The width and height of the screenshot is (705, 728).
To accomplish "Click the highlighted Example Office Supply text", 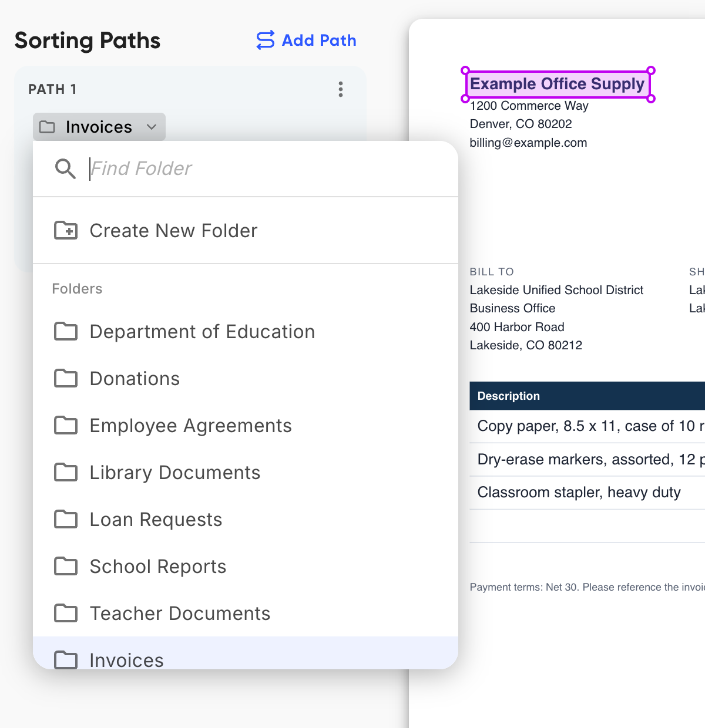I will tap(558, 84).
